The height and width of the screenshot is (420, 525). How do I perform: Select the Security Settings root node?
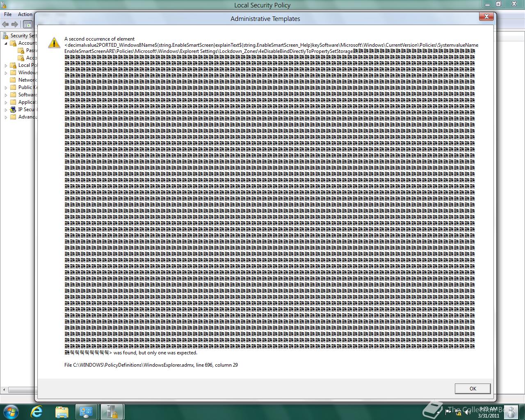(x=20, y=36)
